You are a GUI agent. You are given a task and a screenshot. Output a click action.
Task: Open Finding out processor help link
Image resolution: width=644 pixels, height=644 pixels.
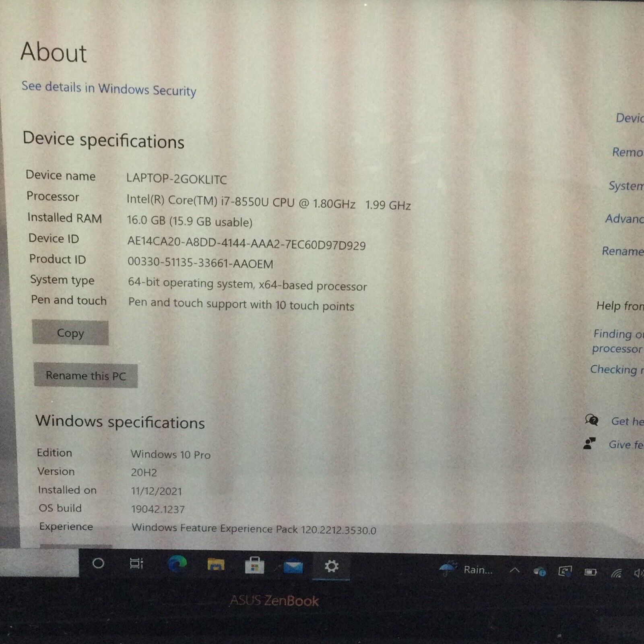point(618,341)
